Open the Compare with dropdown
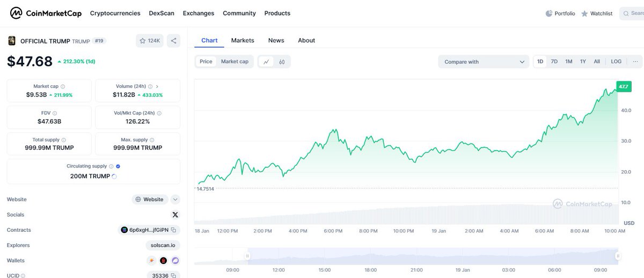Viewport: 644px width, 278px height. tap(484, 62)
